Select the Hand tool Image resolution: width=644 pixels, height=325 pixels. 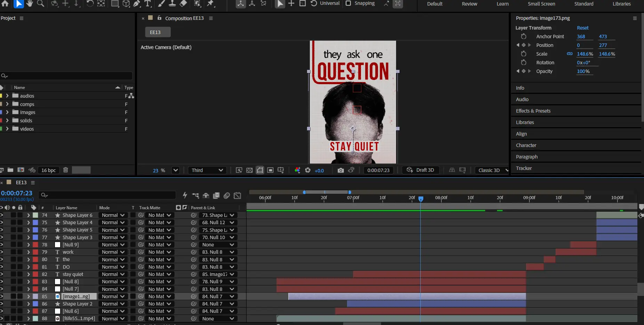click(30, 3)
